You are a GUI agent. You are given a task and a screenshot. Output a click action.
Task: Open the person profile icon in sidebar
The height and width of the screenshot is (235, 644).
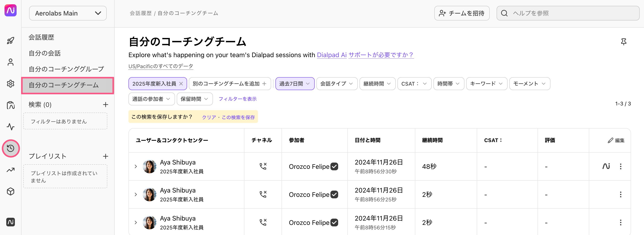coord(11,62)
